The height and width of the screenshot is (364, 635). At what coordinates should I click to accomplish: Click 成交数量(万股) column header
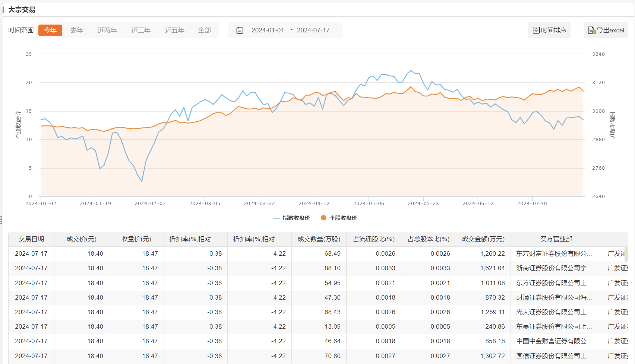click(x=319, y=239)
